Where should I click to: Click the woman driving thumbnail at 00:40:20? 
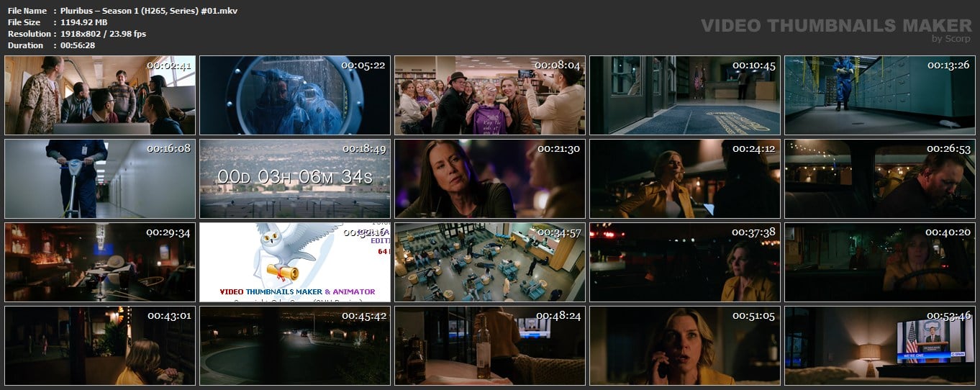coord(880,263)
